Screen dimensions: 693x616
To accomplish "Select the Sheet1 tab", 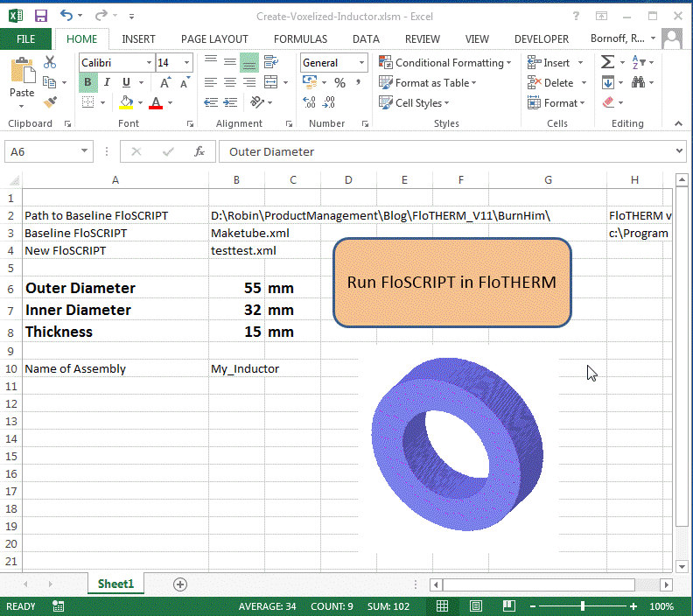I will click(115, 584).
